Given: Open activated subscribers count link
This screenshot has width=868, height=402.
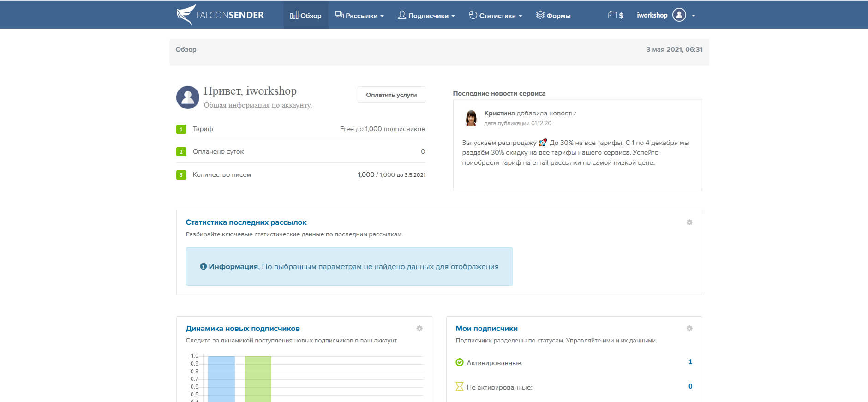Looking at the screenshot, I should (690, 362).
